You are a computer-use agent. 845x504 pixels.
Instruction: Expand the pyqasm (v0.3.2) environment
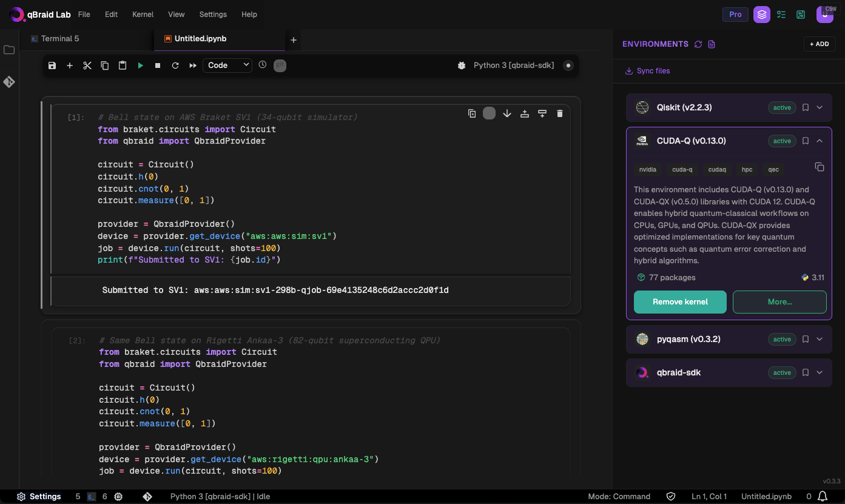(820, 339)
